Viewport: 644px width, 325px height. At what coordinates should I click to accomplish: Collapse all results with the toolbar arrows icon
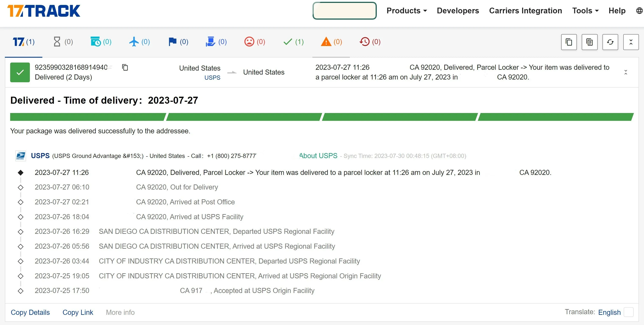[631, 42]
